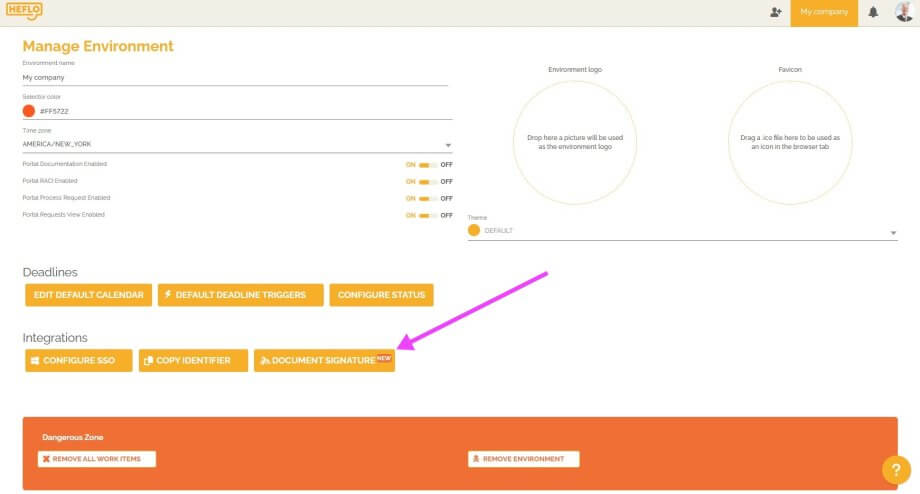This screenshot has height=494, width=920.
Task: Open the notifications bell
Action: pos(873,12)
